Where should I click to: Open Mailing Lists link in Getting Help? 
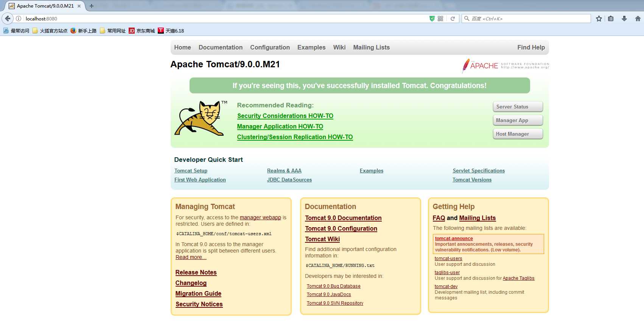pyautogui.click(x=478, y=218)
